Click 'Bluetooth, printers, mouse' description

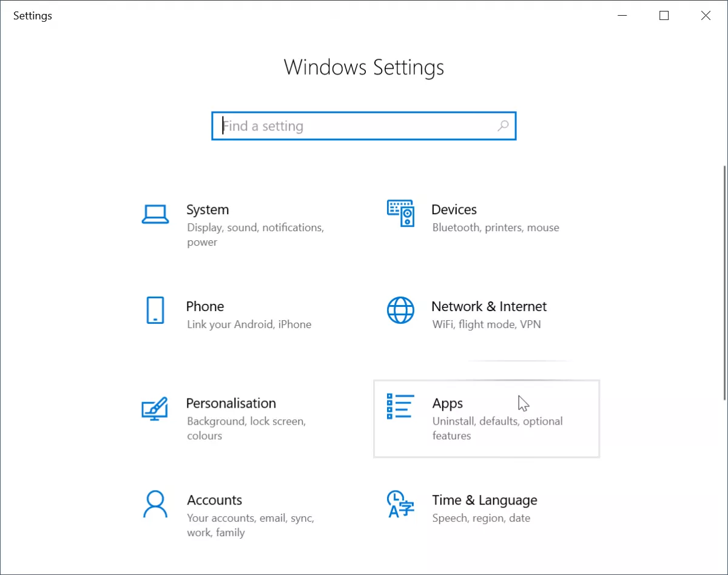[x=496, y=228]
